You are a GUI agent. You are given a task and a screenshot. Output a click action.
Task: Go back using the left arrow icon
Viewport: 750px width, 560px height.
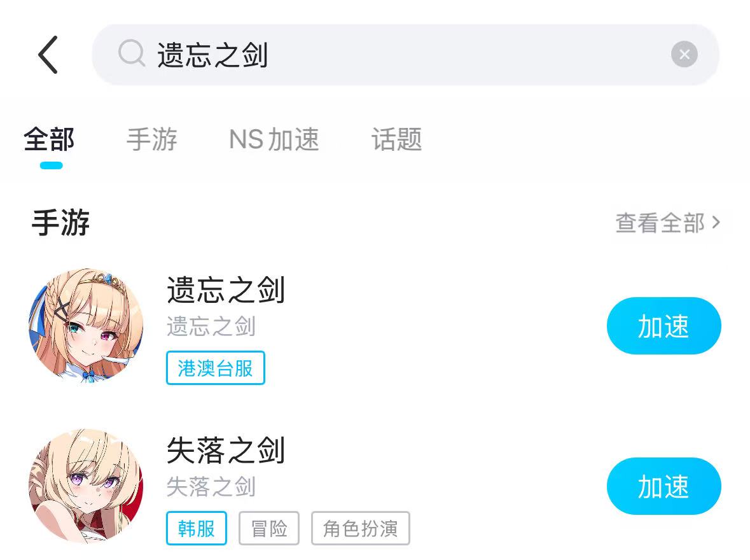coord(48,55)
